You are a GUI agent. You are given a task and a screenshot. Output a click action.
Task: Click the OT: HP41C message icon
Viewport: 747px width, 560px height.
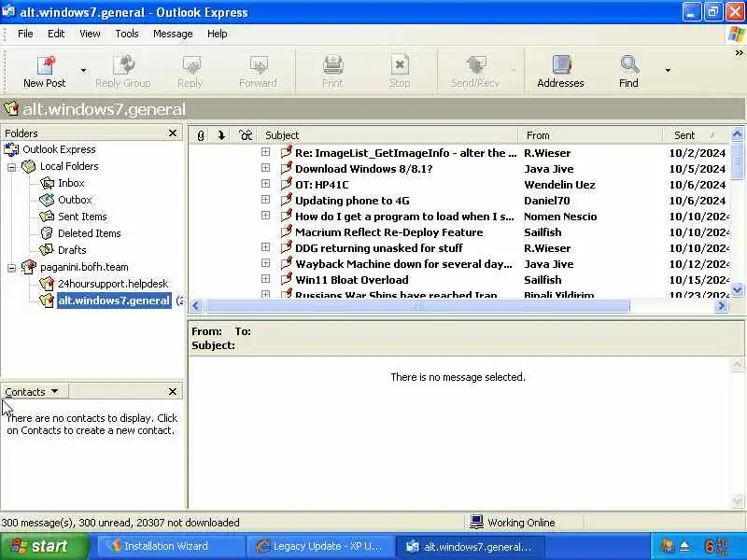click(287, 183)
